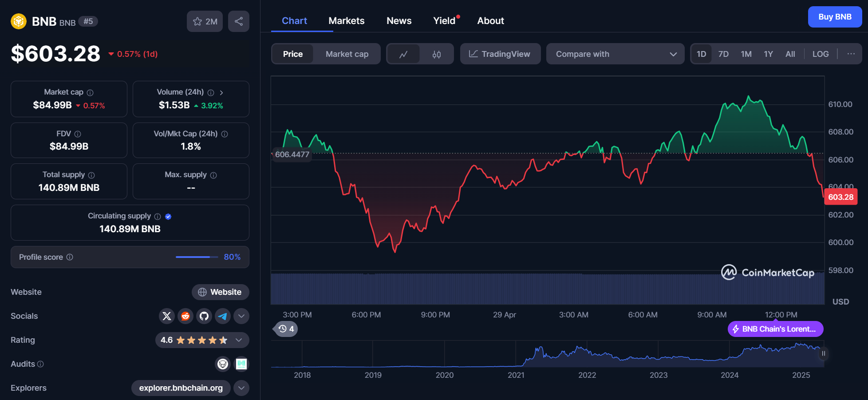This screenshot has width=868, height=400.
Task: Expand additional social links chevron
Action: pyautogui.click(x=241, y=316)
